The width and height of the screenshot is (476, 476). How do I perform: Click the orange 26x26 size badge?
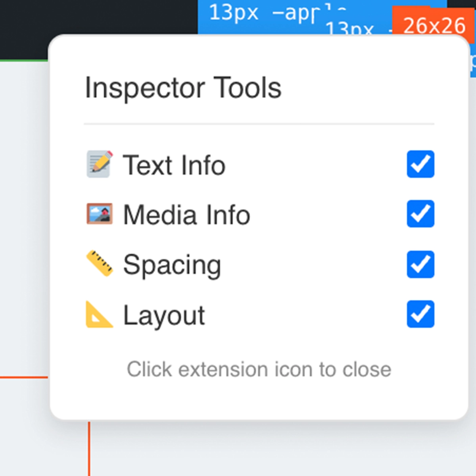coord(434,25)
